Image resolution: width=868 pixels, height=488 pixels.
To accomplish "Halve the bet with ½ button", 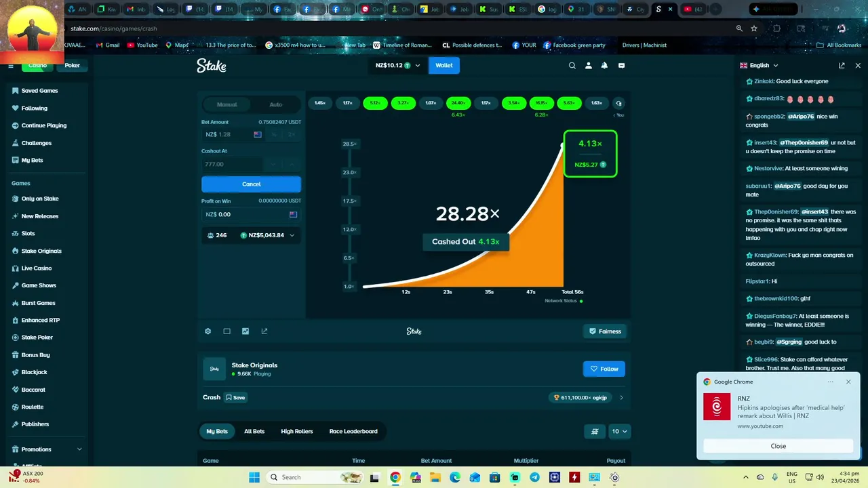I will (274, 135).
